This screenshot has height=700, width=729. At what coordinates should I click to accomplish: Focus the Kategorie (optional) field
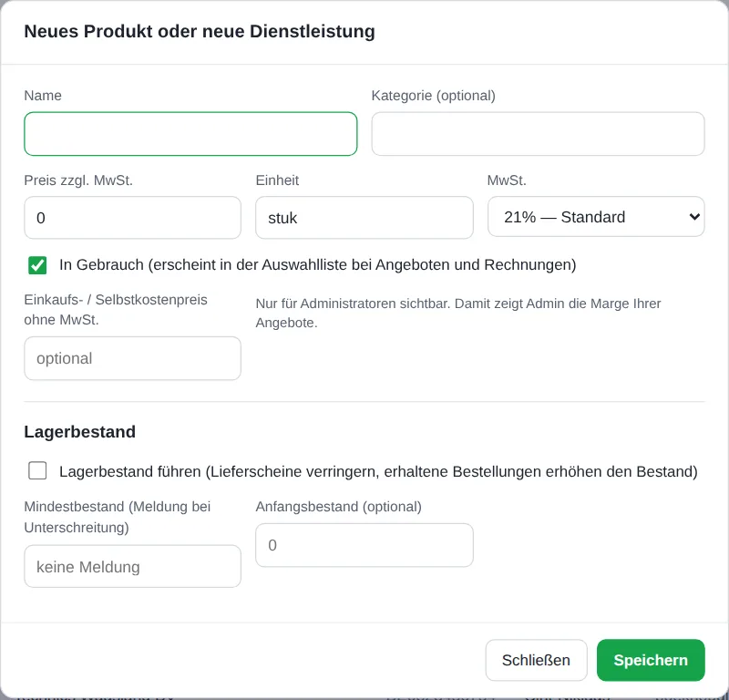point(538,134)
